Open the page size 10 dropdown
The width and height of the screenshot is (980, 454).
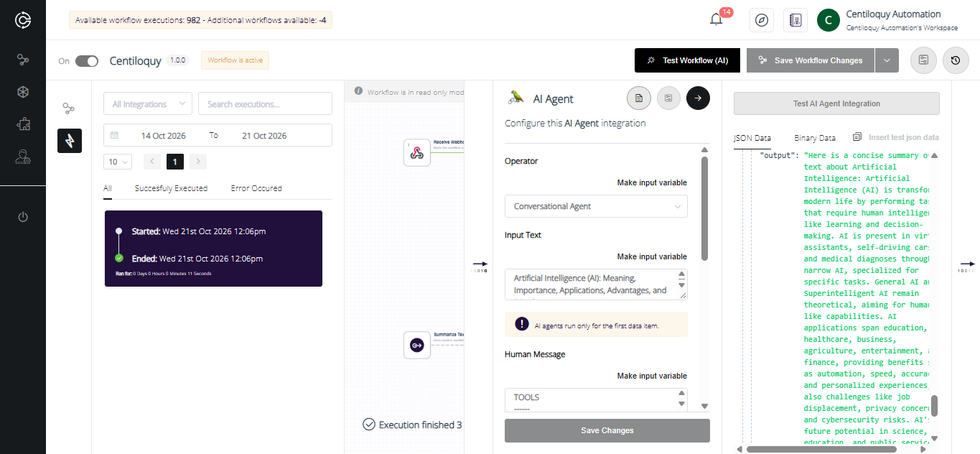(118, 162)
